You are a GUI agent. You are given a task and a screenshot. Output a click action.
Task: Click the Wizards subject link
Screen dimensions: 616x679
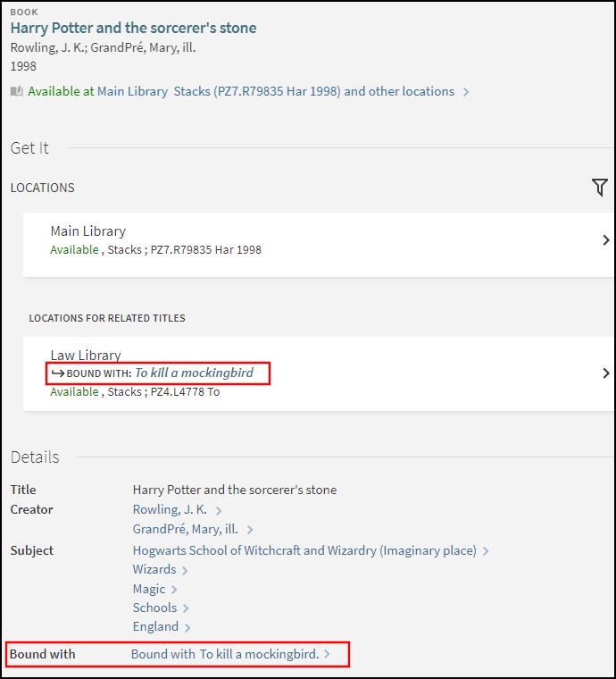(154, 569)
